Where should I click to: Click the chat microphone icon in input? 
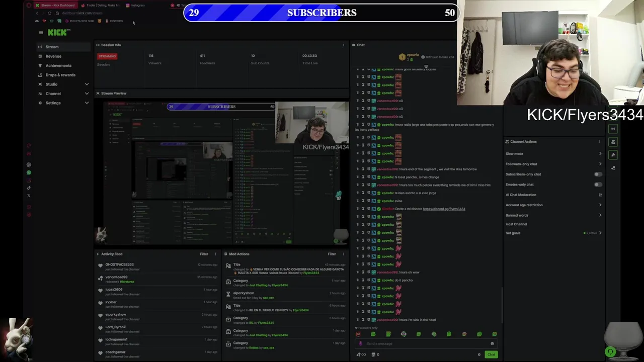click(360, 344)
